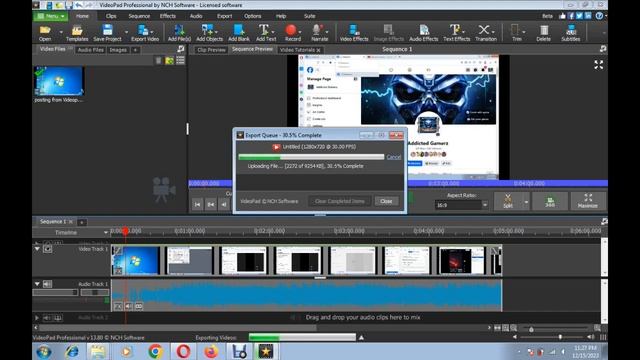
Task: Save the project with Save Project
Action: click(107, 33)
